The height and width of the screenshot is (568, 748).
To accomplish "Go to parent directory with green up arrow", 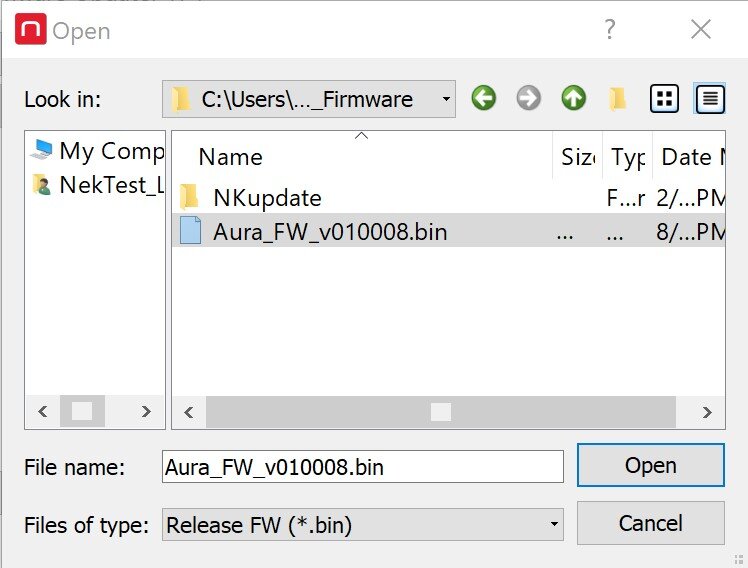I will point(573,98).
